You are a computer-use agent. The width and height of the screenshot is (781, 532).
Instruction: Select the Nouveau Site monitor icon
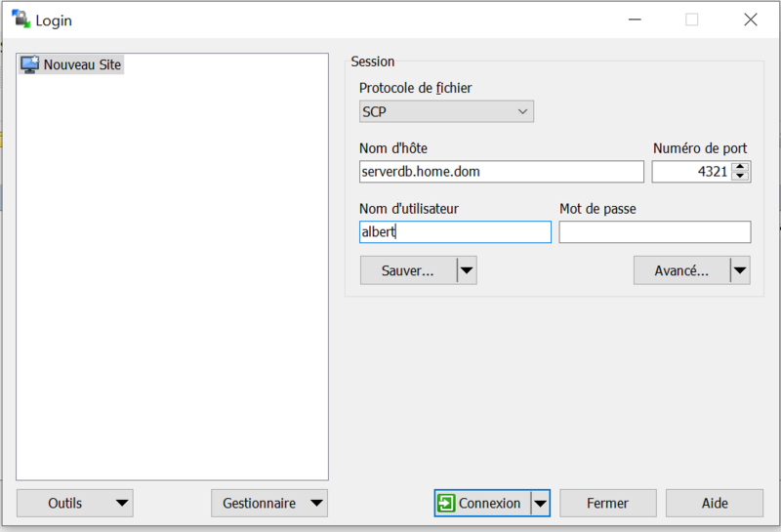point(30,64)
